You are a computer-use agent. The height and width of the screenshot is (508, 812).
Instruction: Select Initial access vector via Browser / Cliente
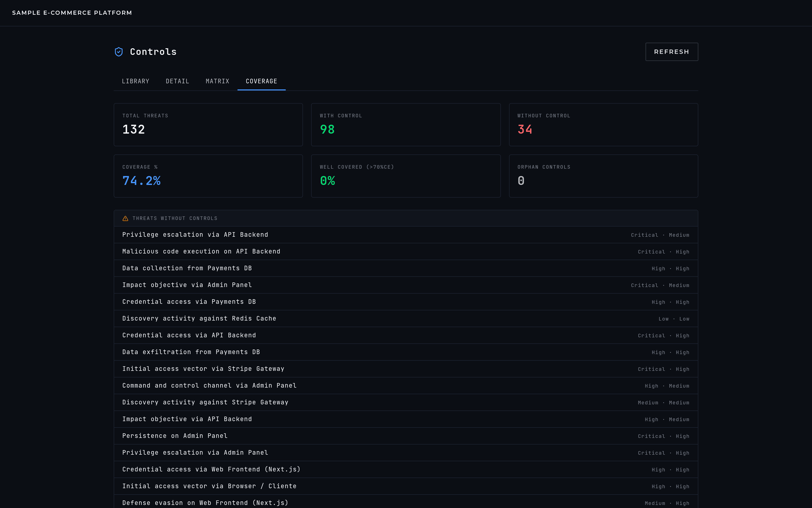click(x=406, y=486)
